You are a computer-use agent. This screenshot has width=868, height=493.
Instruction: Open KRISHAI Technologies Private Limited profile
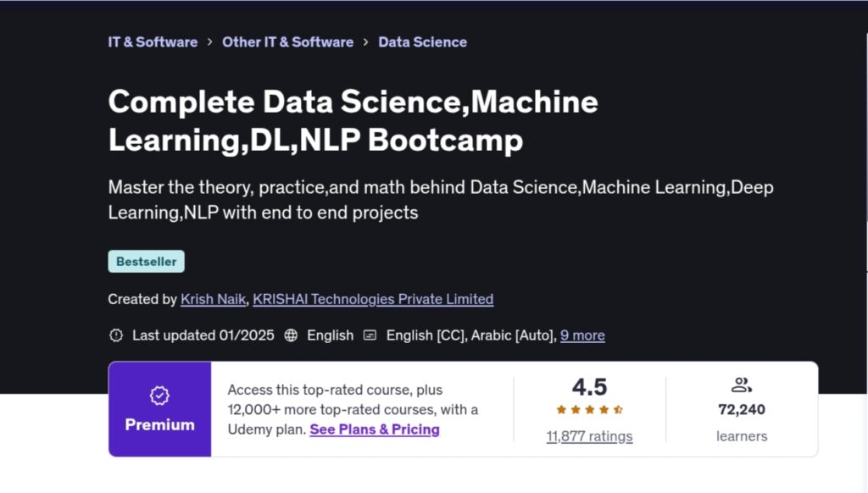pos(373,299)
